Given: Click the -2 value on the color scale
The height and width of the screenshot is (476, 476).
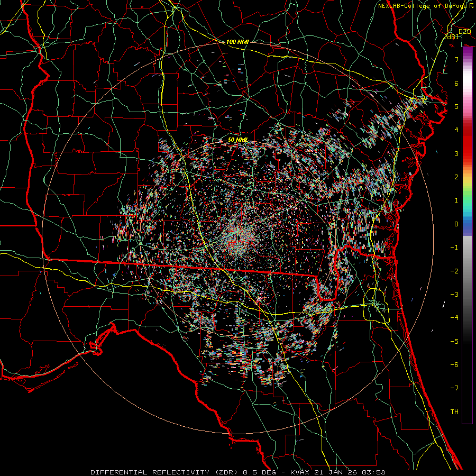Looking at the screenshot, I should [x=454, y=271].
